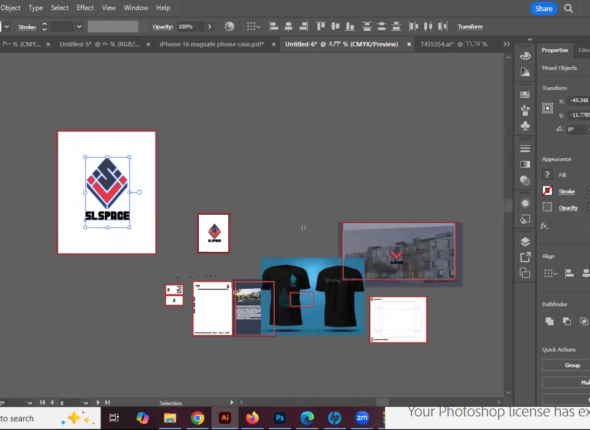Screen dimensions: 590x430
Task: Click Horizontal Distribute Center icon
Action: click(x=428, y=26)
